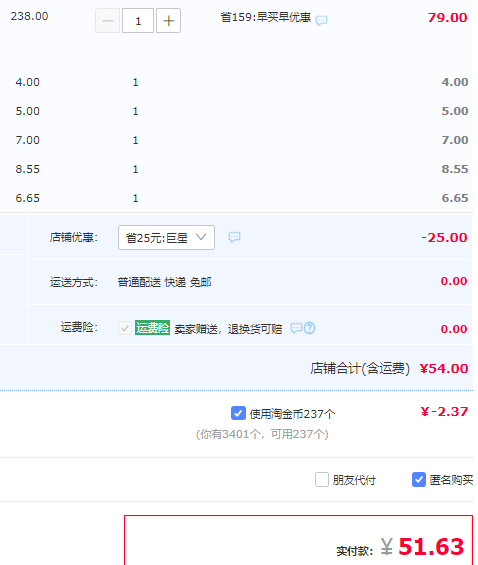Uncheck 使用淘金币237个 checkbox
This screenshot has width=478, height=565.
coord(238,413)
